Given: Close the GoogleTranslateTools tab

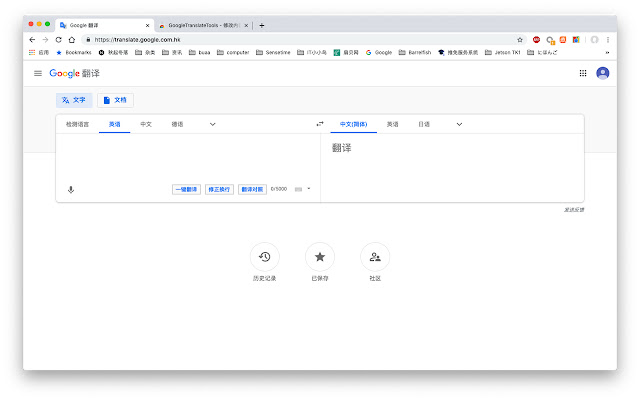Looking at the screenshot, I should coord(246,25).
